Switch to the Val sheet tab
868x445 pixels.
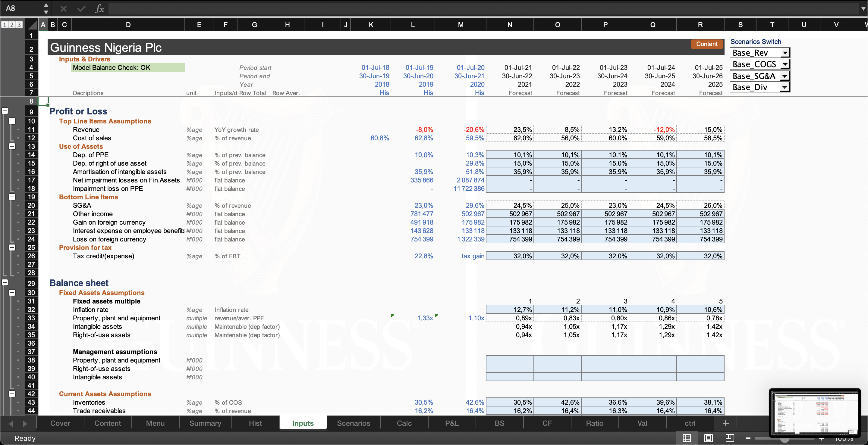point(642,423)
